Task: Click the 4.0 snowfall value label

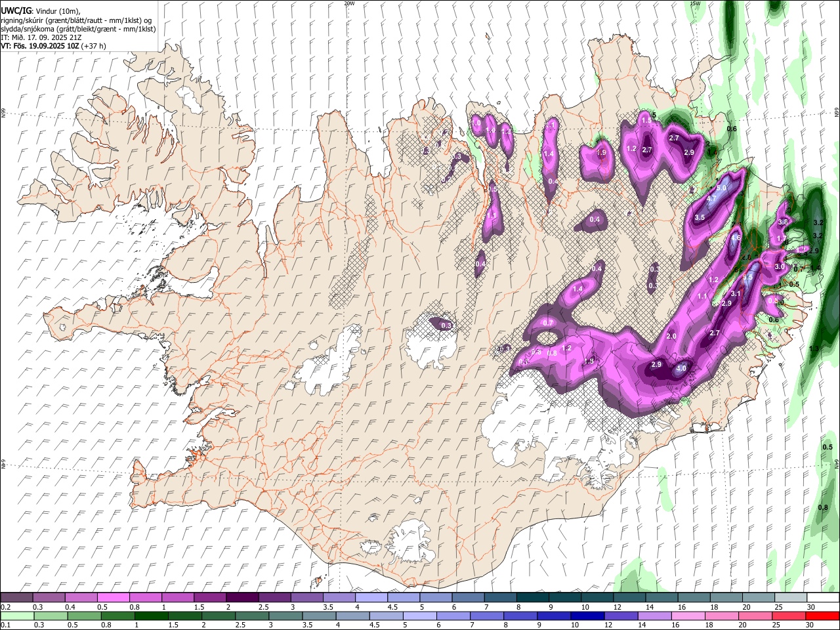Action: pyautogui.click(x=681, y=369)
